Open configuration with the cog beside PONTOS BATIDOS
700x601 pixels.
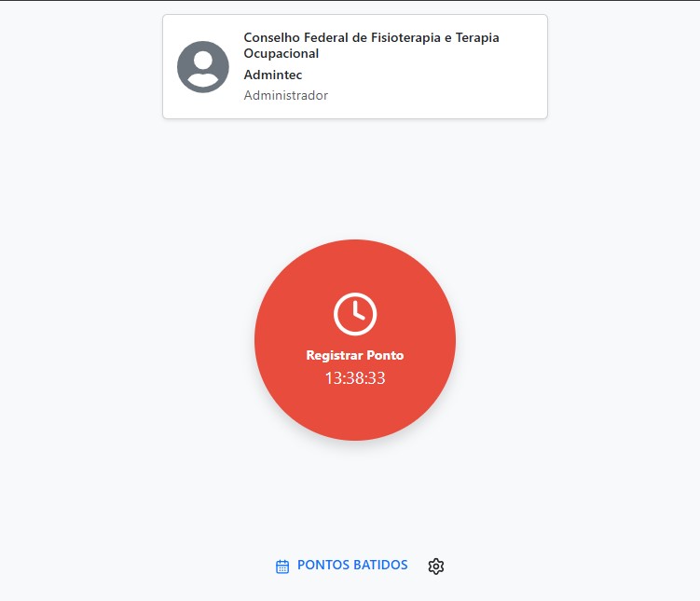pos(435,567)
